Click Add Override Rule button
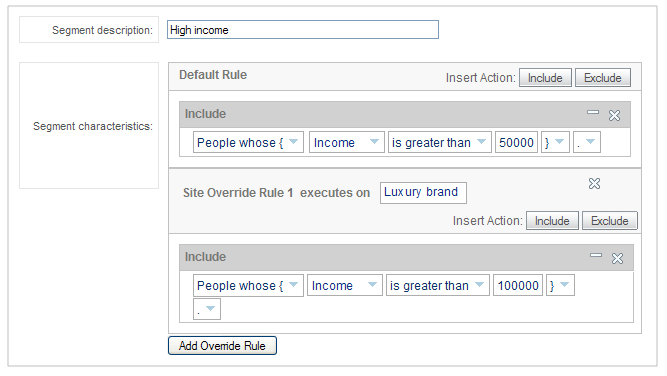667x376 pixels. (222, 345)
